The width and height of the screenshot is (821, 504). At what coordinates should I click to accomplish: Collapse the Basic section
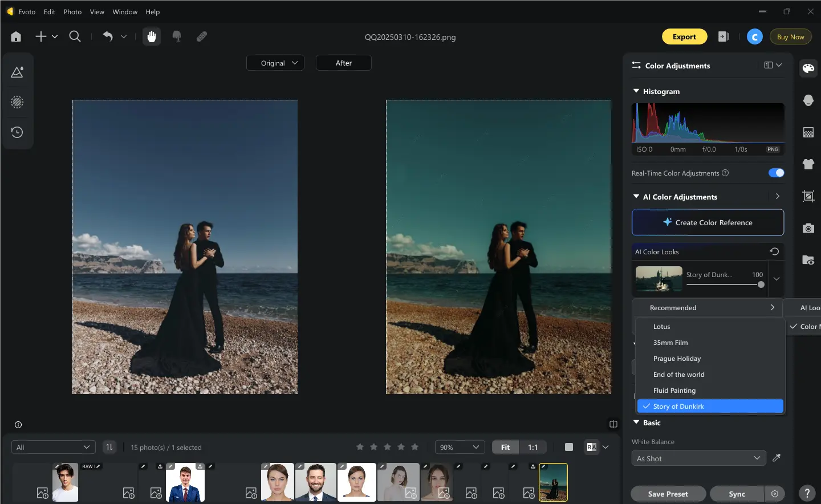pos(636,422)
